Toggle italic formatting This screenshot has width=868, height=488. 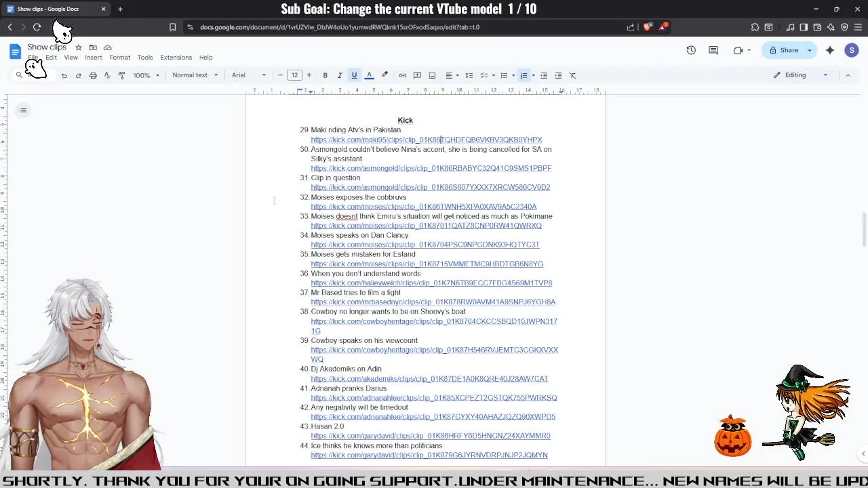340,75
